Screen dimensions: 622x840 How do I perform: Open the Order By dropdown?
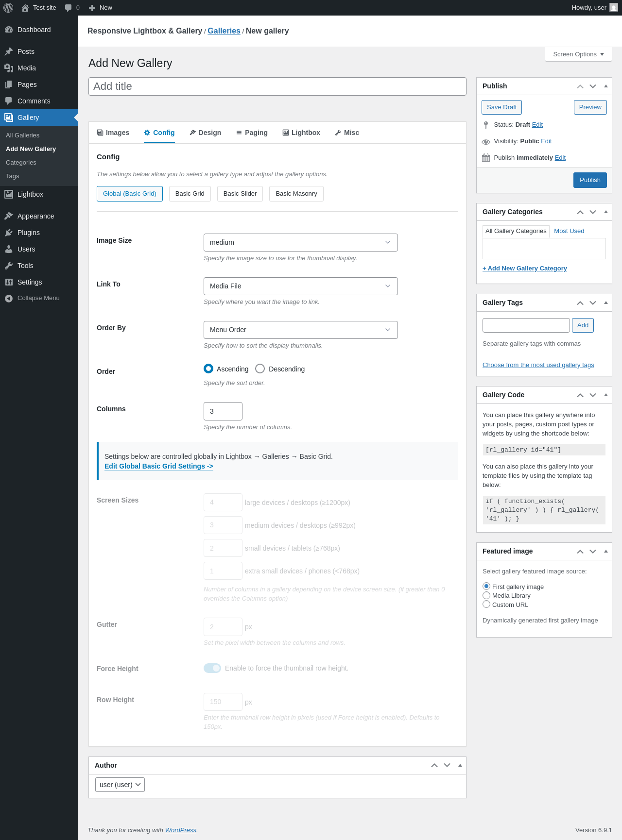pyautogui.click(x=301, y=330)
